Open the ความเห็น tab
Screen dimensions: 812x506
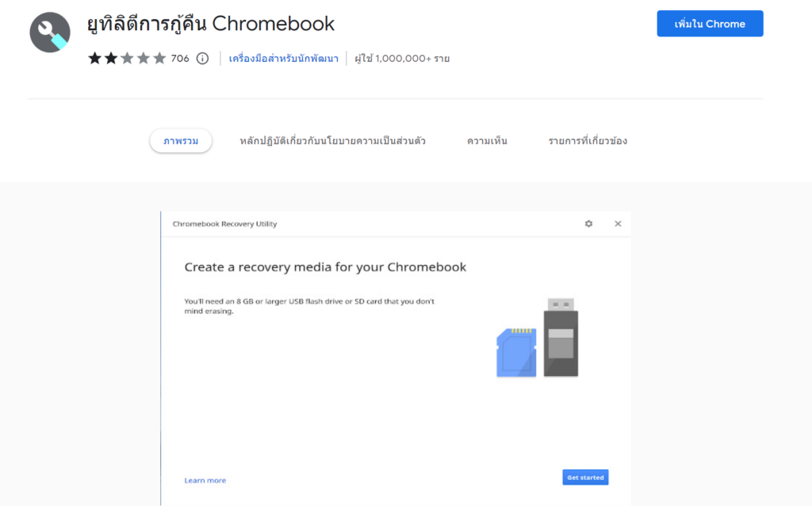click(x=487, y=141)
